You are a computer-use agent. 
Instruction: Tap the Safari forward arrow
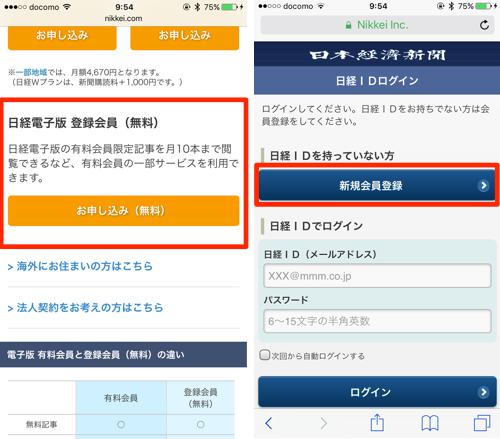coord(323,423)
